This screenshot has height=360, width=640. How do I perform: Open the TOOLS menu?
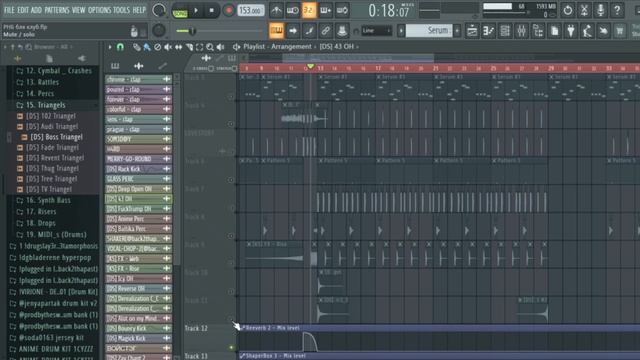[121, 10]
